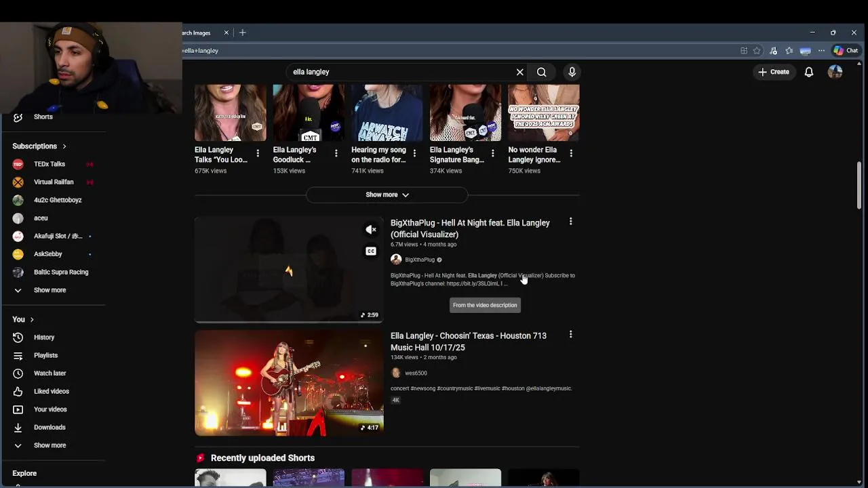This screenshot has height=488, width=868.
Task: Open Hearing my song short thumbnail
Action: (387, 113)
